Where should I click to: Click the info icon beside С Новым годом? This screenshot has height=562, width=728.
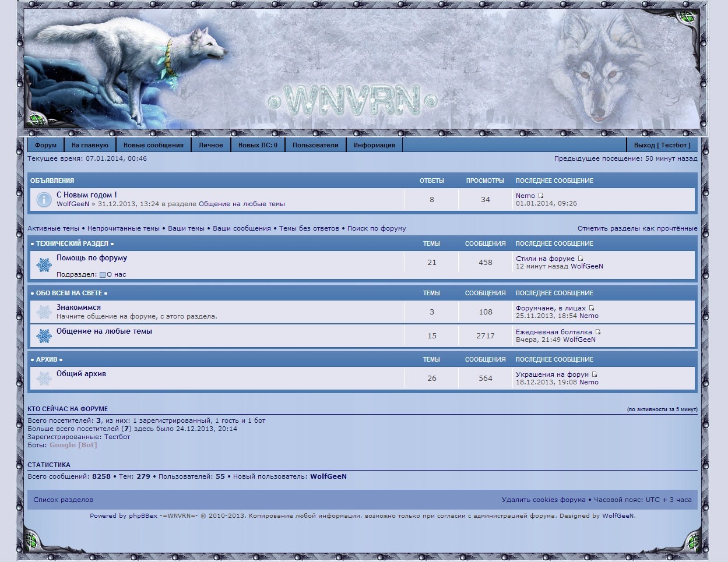click(44, 200)
